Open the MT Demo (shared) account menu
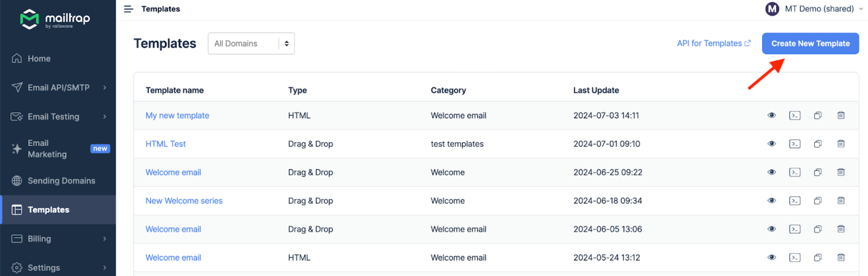 coord(813,9)
